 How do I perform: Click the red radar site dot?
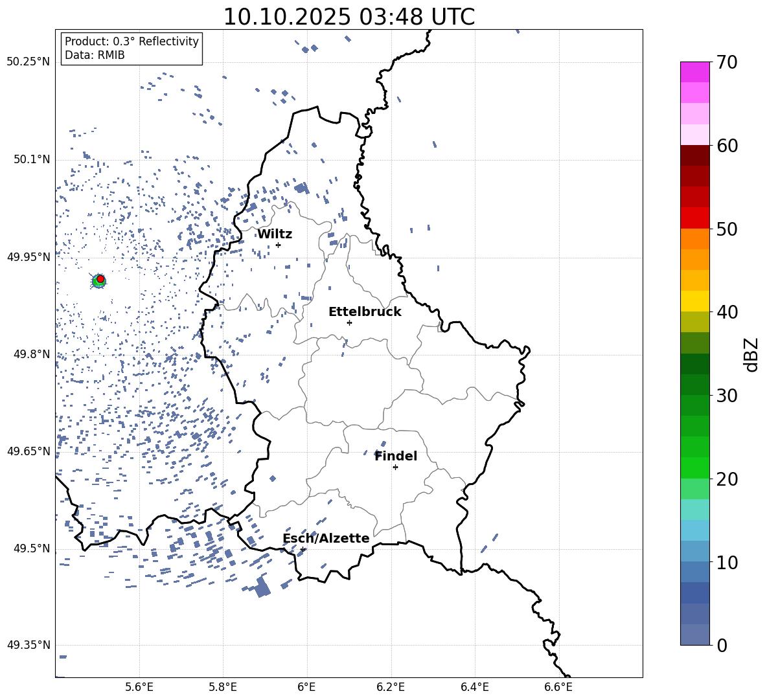(x=100, y=279)
